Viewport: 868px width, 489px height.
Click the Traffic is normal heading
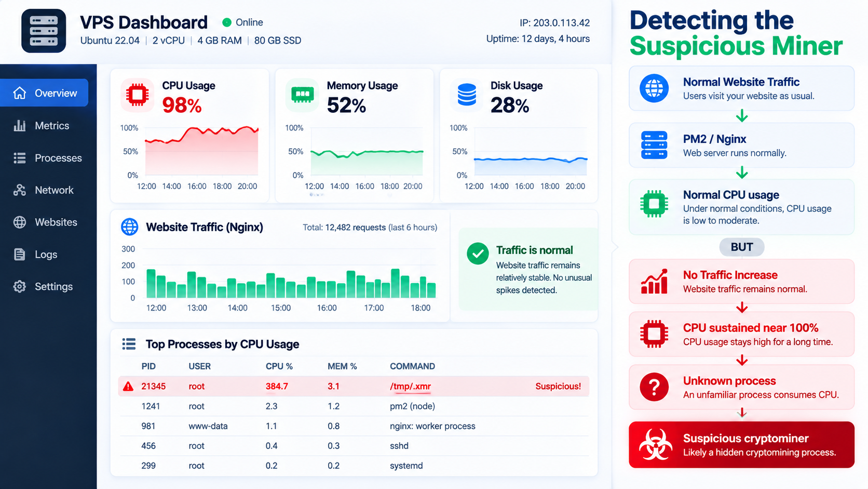tap(534, 250)
